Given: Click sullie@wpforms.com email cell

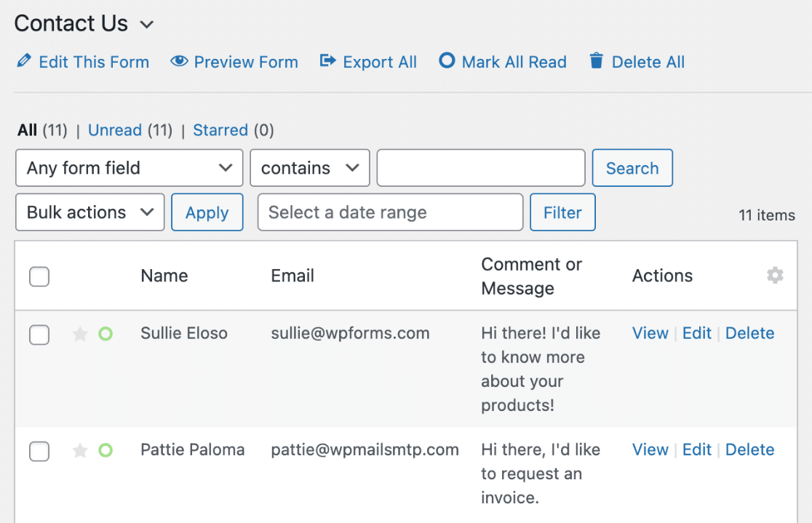Looking at the screenshot, I should tap(351, 333).
